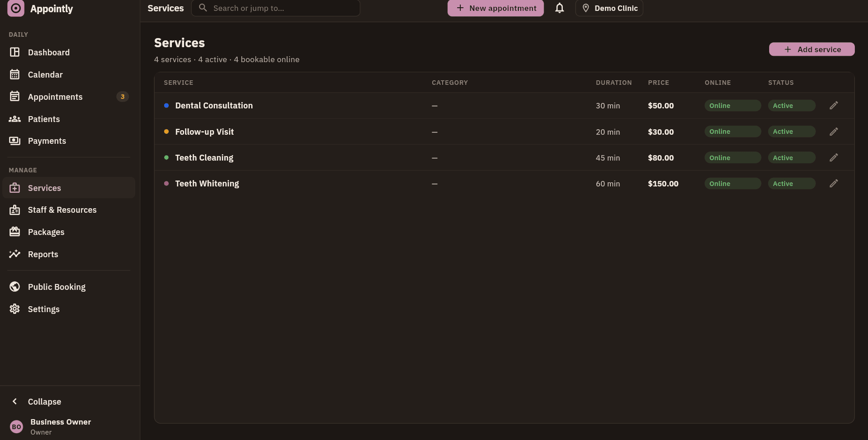
Task: Open the Follow-up Visit service row
Action: (x=504, y=132)
